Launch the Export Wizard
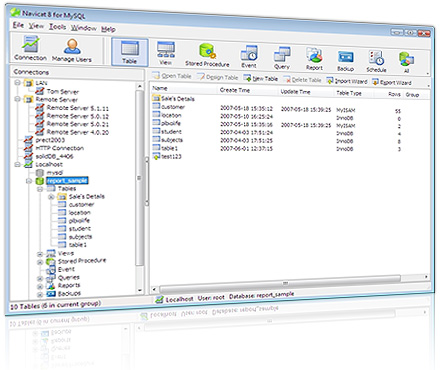The width and height of the screenshot is (440, 370). click(392, 82)
